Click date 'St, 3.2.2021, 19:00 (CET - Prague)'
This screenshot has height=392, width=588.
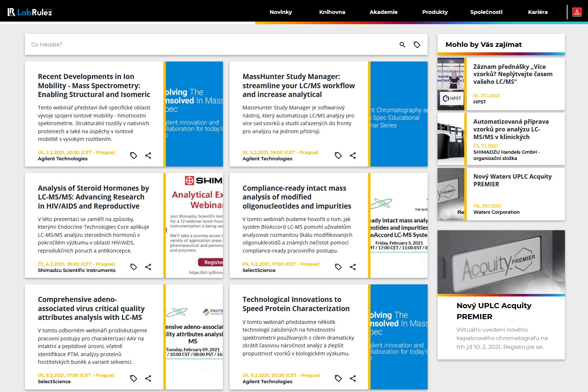point(280,152)
